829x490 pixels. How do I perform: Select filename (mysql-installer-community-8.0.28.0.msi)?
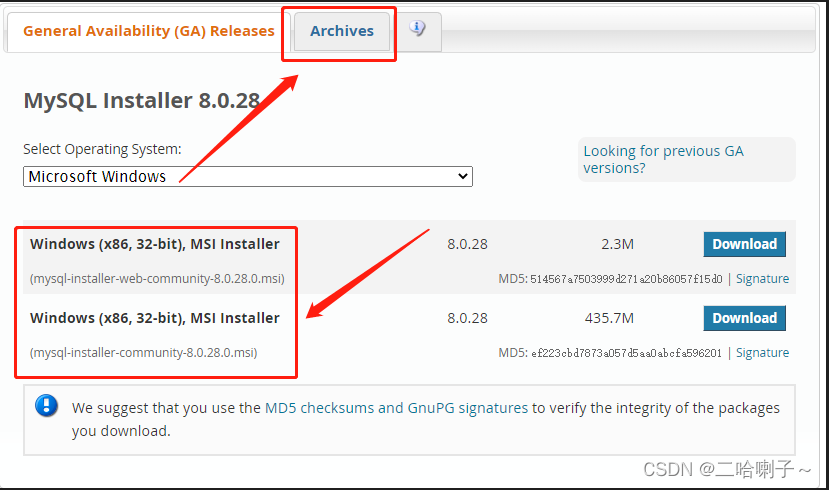click(x=143, y=353)
